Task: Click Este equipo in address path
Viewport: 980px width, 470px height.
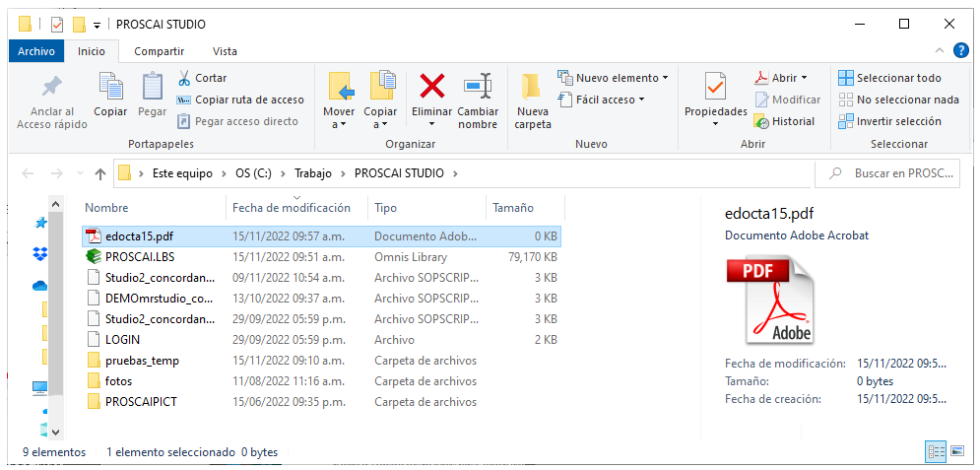Action: coord(182,173)
